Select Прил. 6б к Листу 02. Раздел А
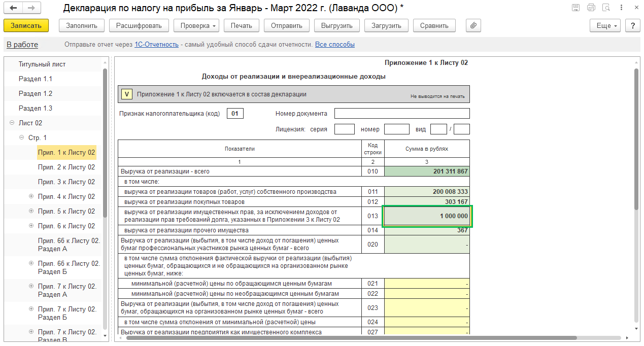Screen dimensions: 644x346 click(69, 245)
